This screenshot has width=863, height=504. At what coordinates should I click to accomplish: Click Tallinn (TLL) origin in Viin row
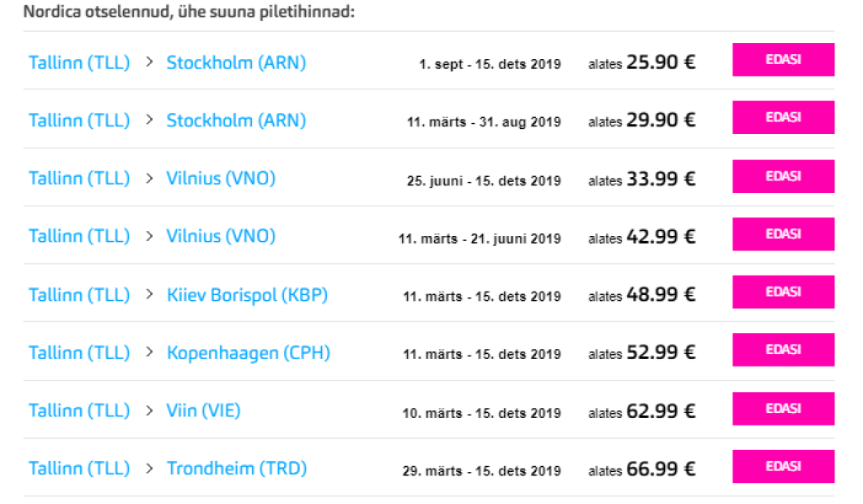click(x=79, y=410)
